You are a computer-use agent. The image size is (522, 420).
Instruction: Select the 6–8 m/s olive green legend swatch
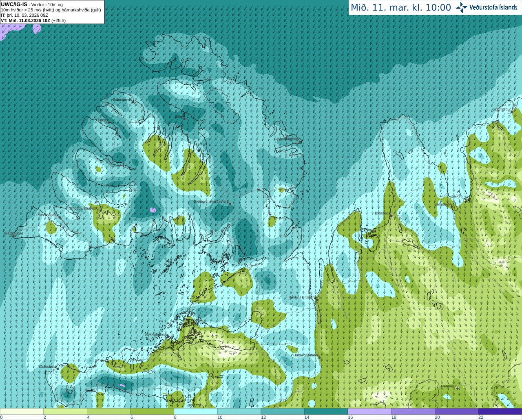152,411
